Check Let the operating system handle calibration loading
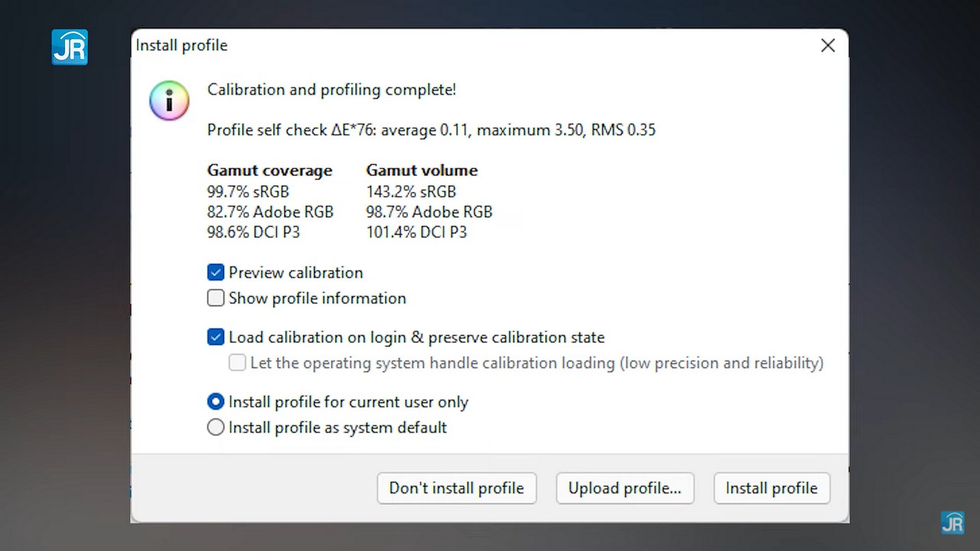This screenshot has height=551, width=980. click(x=237, y=363)
